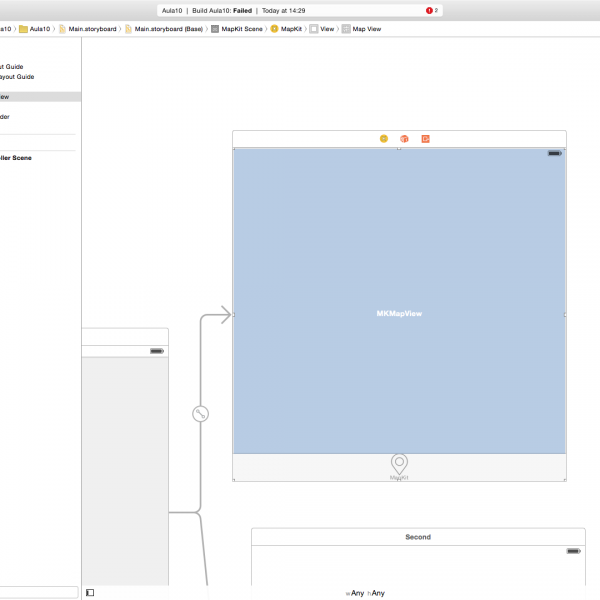
Task: Open the MapKit Scene breadcrumb item
Action: point(237,29)
